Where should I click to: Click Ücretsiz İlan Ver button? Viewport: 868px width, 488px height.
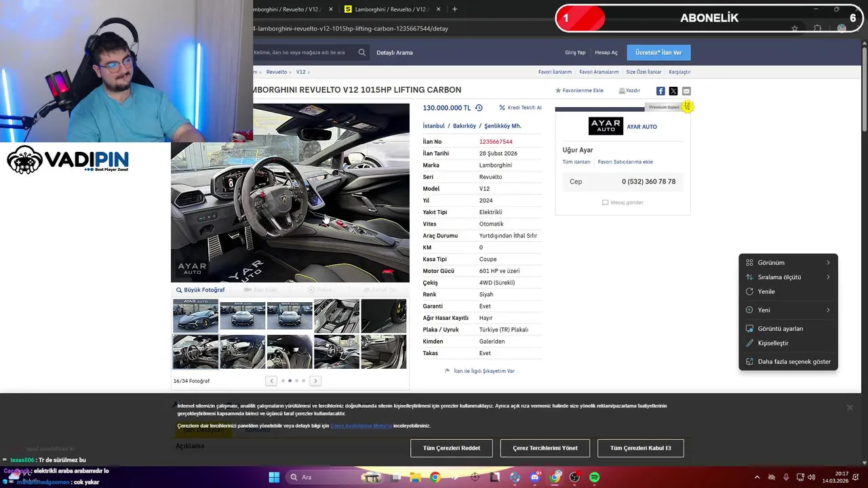(x=658, y=52)
